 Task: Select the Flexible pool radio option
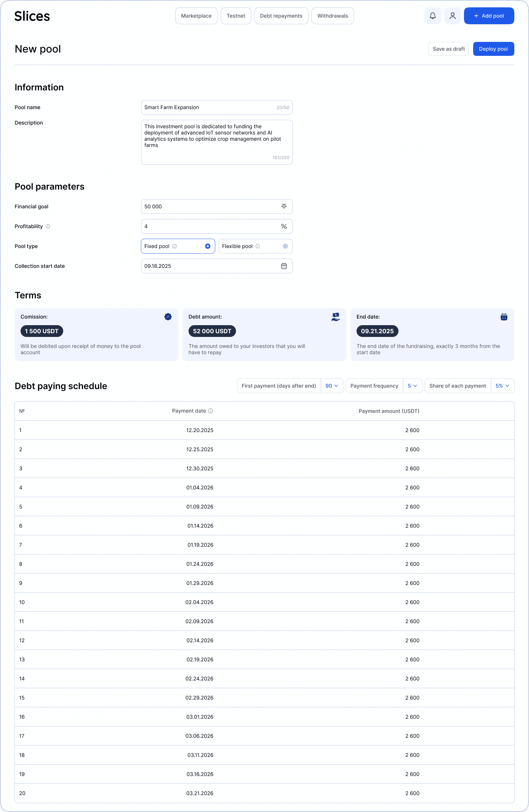point(285,246)
